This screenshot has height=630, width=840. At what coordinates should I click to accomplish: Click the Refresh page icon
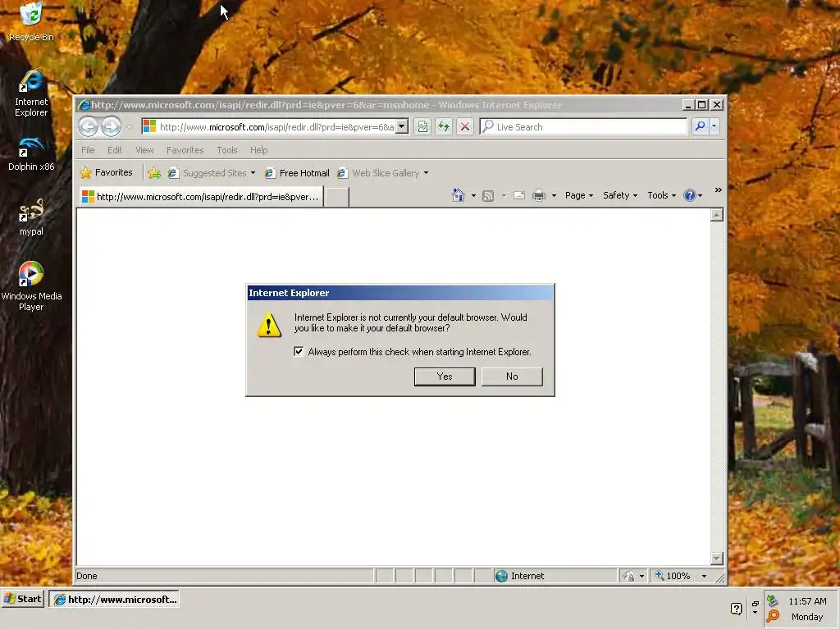coord(444,127)
